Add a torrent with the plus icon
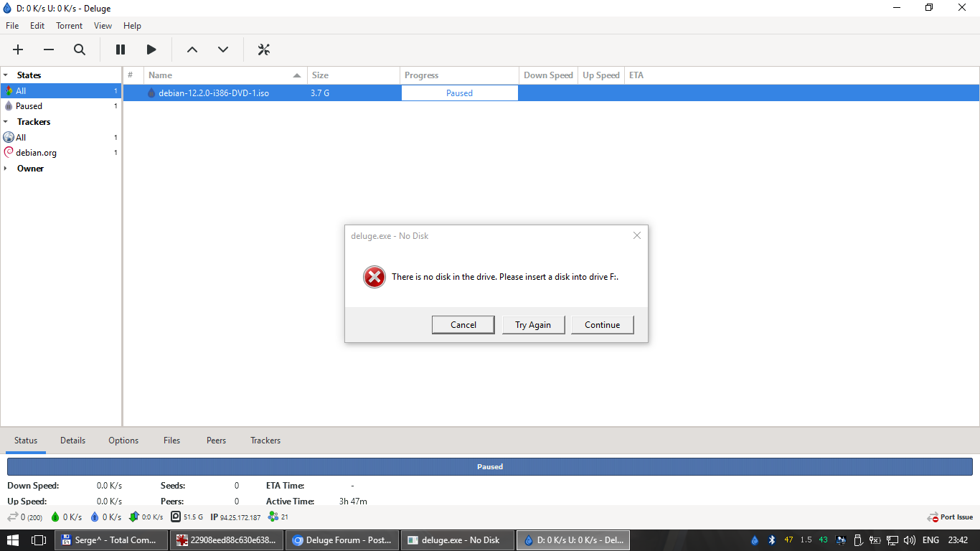 tap(18, 50)
